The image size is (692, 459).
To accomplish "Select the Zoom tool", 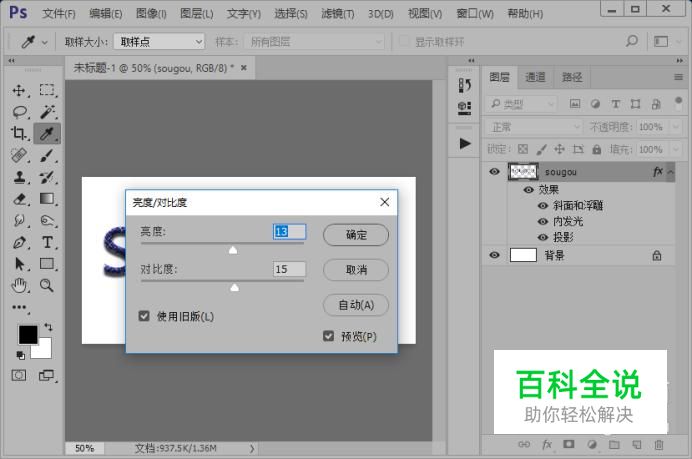I will pyautogui.click(x=47, y=285).
